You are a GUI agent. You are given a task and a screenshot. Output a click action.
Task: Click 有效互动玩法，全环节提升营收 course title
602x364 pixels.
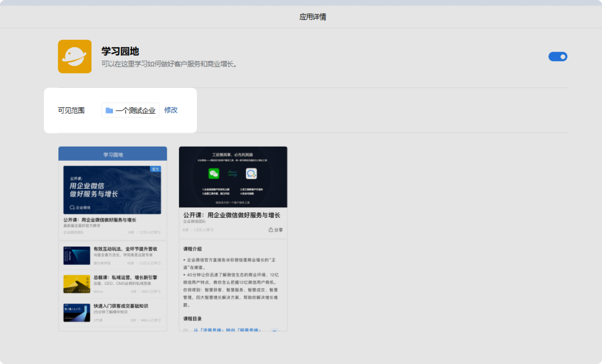click(125, 249)
